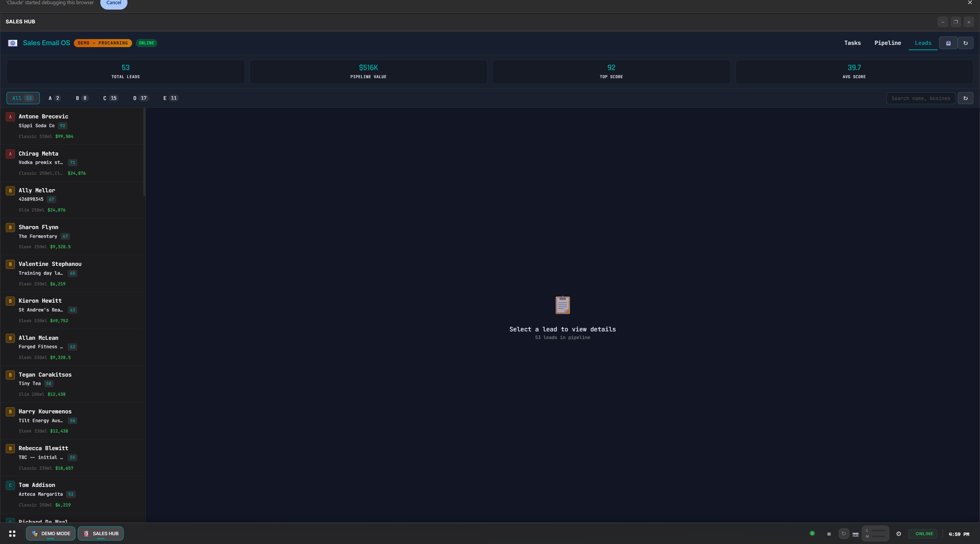Click the Sales Email OS app logo icon
Screen dimensions: 980x544
point(13,43)
